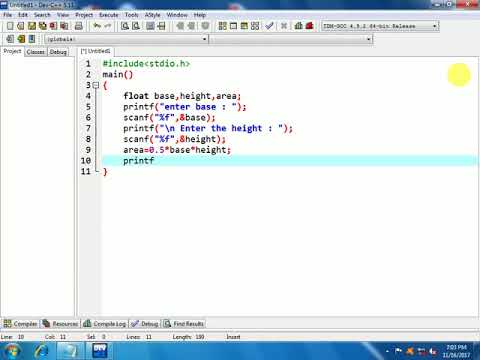Screen dimensions: 480x360
Task: Switch to the Classes side tab
Action: [36, 52]
